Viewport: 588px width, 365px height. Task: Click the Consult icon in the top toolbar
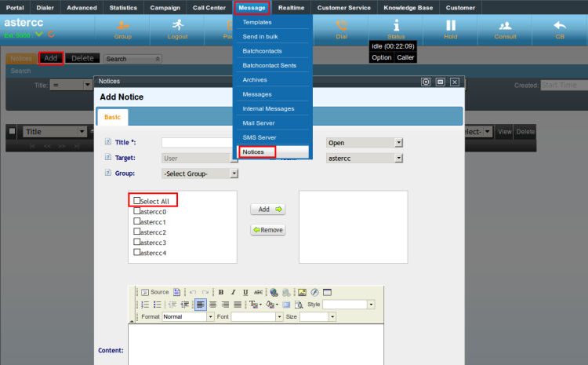point(506,25)
